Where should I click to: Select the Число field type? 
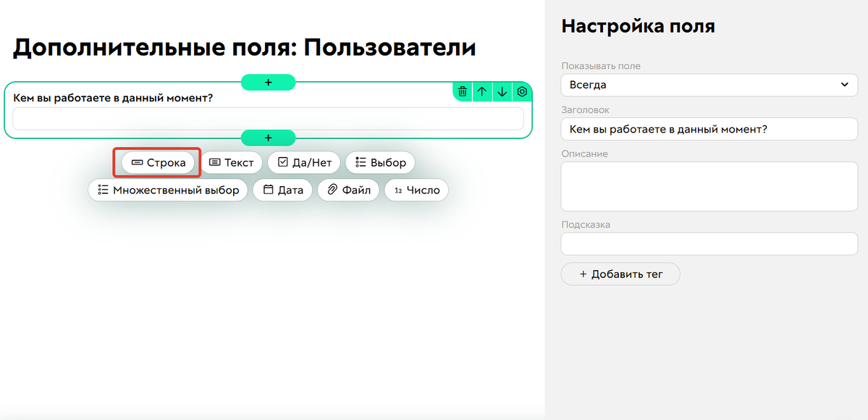tap(416, 190)
